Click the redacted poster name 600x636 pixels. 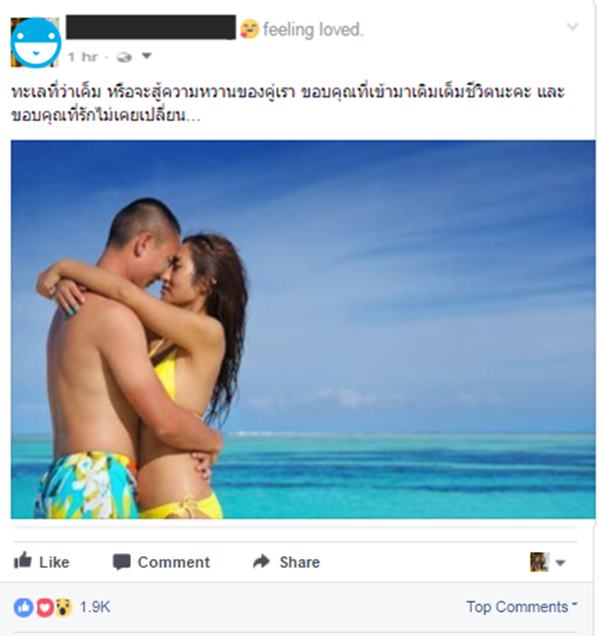point(151,27)
